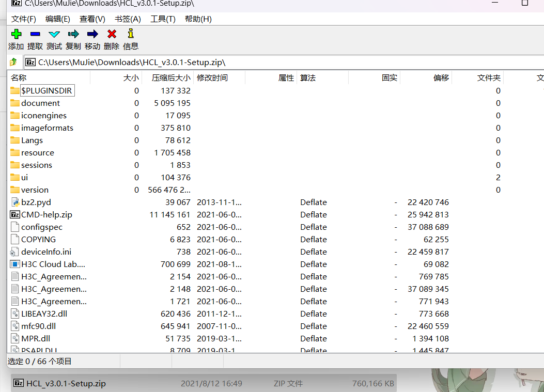Click the Move (移动) arrow icon
Screen dimensions: 544x392
click(x=92, y=34)
